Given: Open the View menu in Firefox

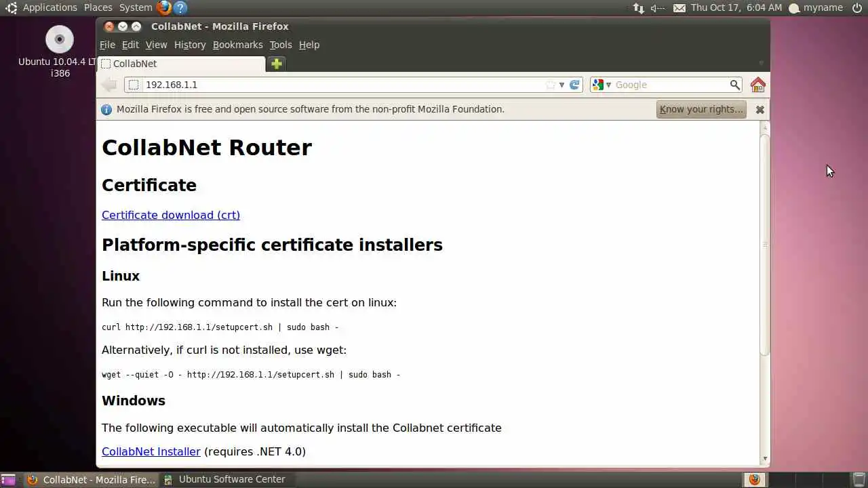Looking at the screenshot, I should pyautogui.click(x=156, y=45).
